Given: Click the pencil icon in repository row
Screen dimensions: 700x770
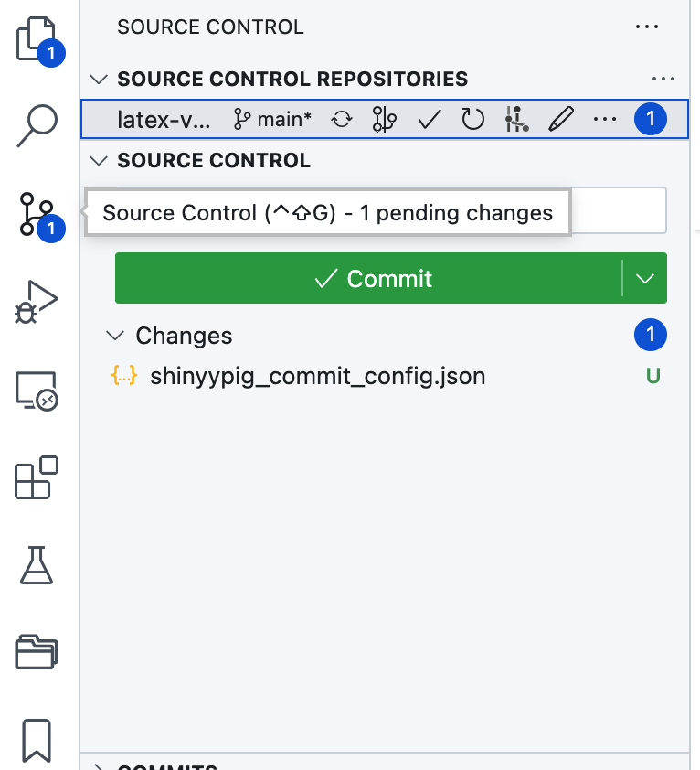Looking at the screenshot, I should click(560, 119).
